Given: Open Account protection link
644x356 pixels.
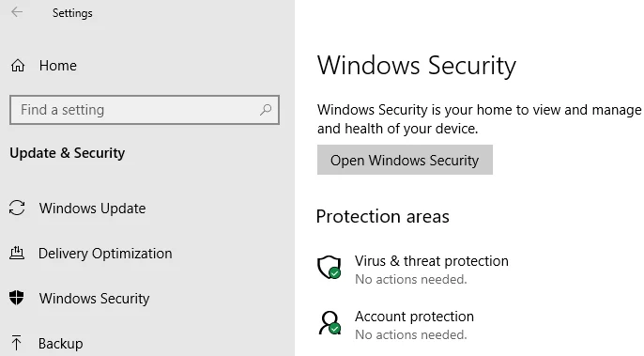Looking at the screenshot, I should (x=414, y=317).
